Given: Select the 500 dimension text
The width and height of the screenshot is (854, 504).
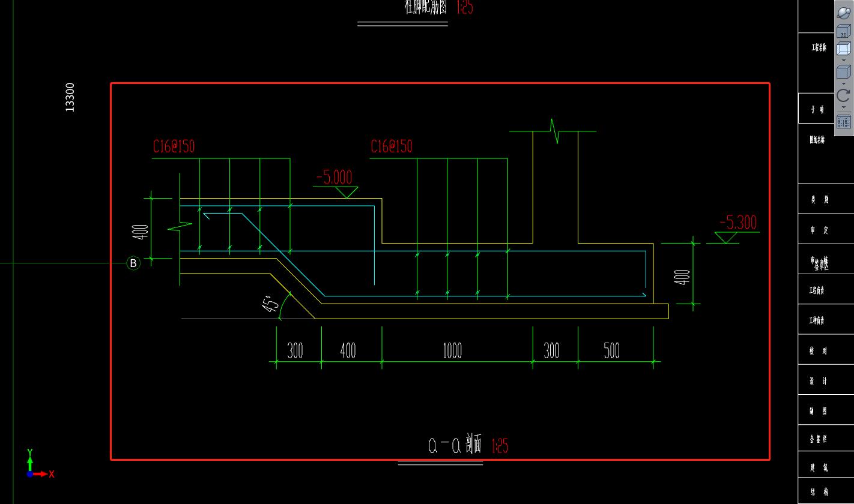Looking at the screenshot, I should click(611, 351).
